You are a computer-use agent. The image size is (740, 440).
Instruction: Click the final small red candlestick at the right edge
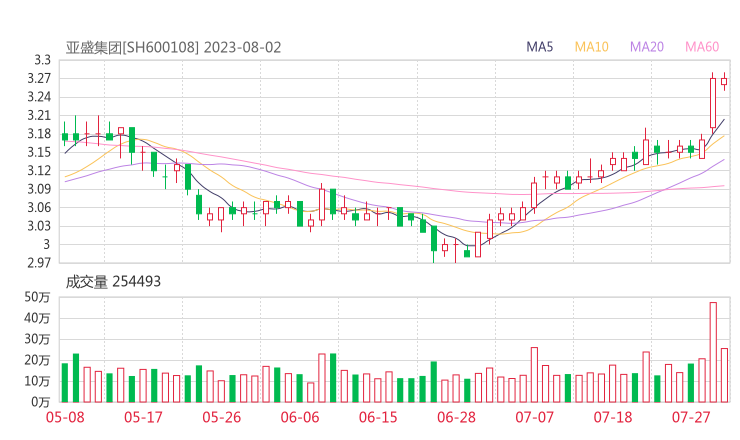(x=724, y=81)
